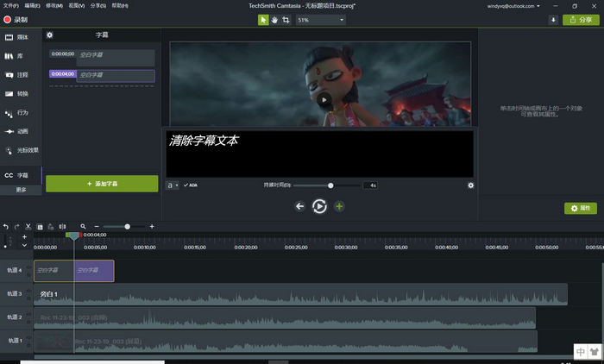This screenshot has width=604, height=364.
Task: Click the download arrow icon beside share
Action: point(553,20)
